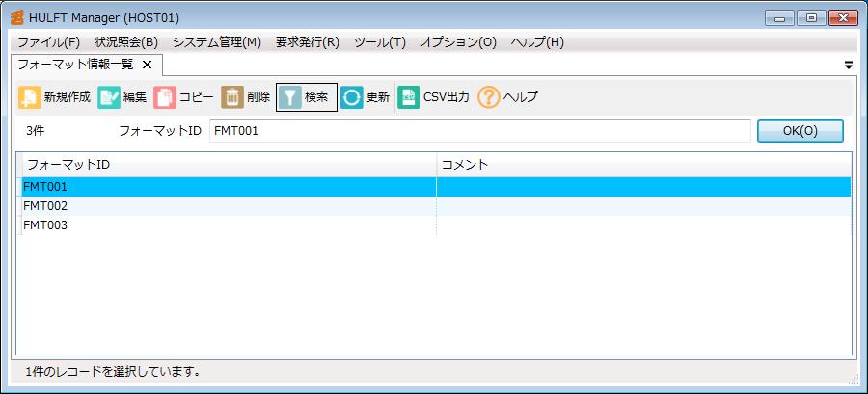Open the システム管理(M) menu

[x=217, y=42]
